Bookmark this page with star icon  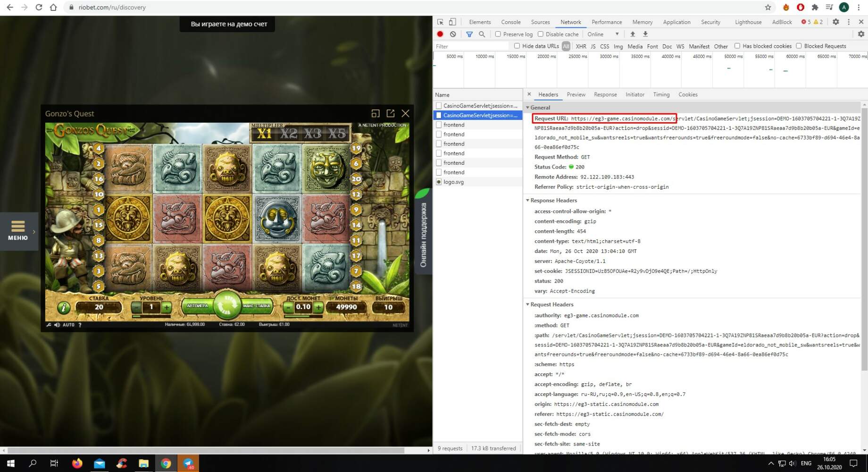(768, 7)
